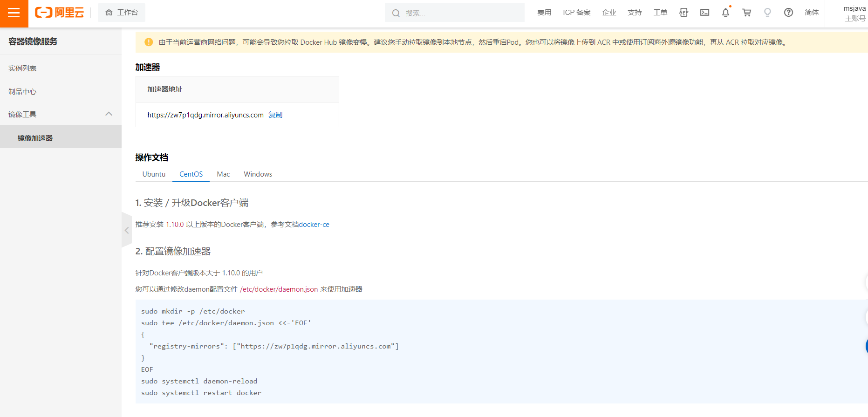This screenshot has width=868, height=417.
Task: Click the 容器镜像服务 sidebar title
Action: pos(33,41)
